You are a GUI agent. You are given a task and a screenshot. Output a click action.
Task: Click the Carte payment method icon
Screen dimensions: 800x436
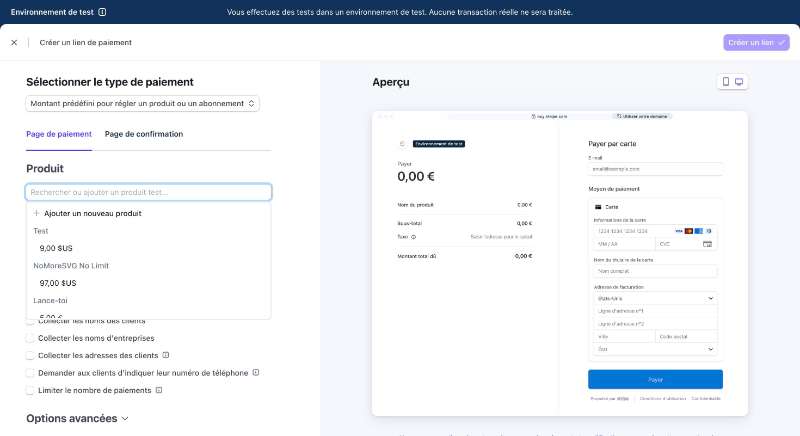coord(598,207)
